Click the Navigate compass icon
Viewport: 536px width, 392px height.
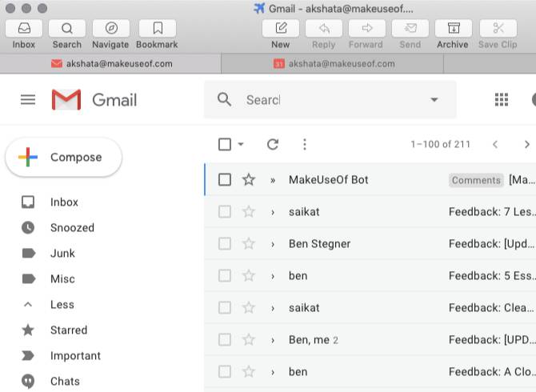110,29
